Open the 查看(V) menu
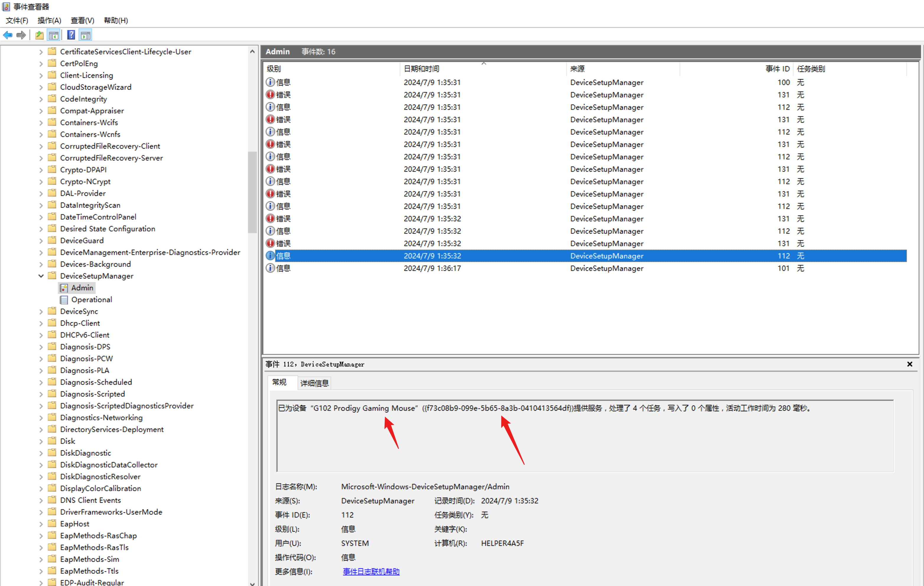Screen dimensions: 924x586 [x=82, y=20]
